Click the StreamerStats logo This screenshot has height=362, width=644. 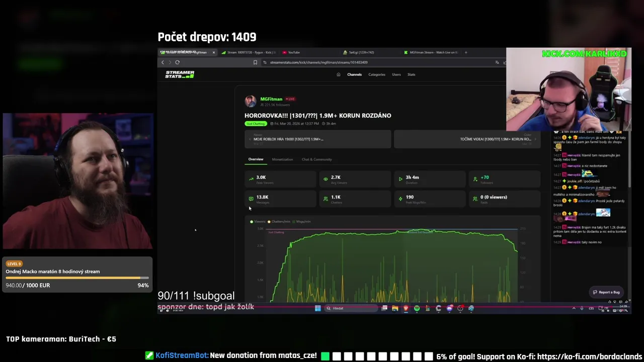point(180,74)
